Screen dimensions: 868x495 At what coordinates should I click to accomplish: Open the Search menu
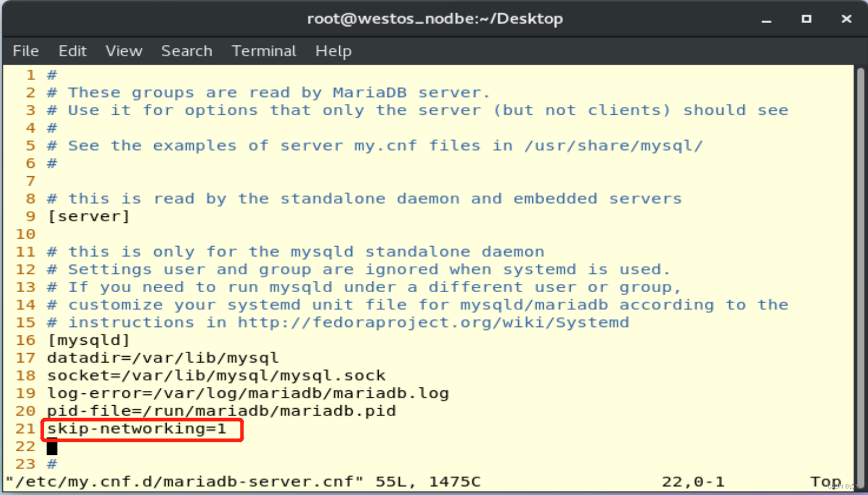click(186, 51)
